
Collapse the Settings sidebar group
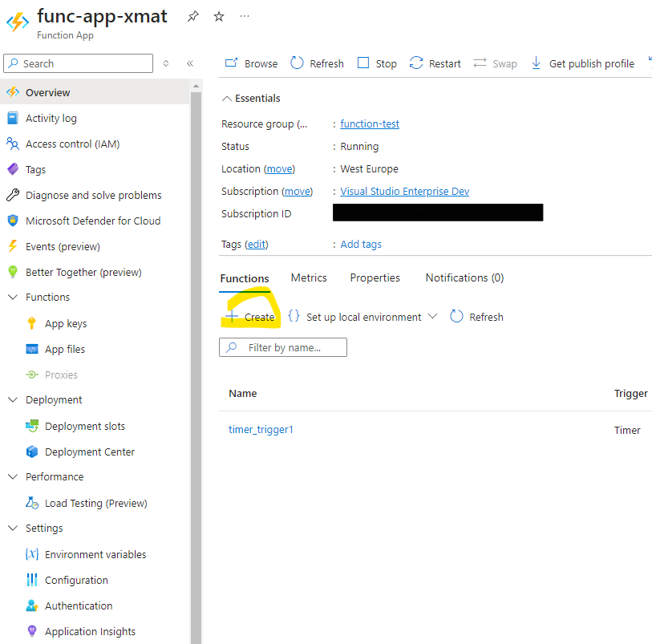click(x=13, y=528)
